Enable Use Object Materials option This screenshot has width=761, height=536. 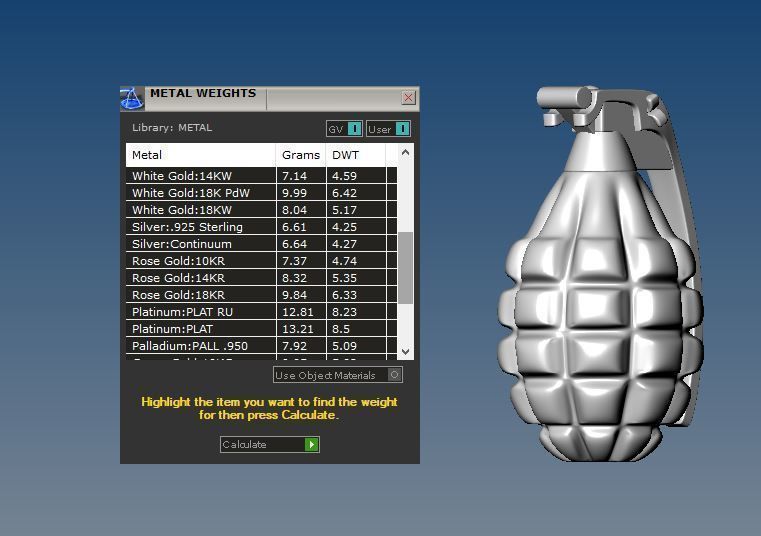click(x=338, y=375)
